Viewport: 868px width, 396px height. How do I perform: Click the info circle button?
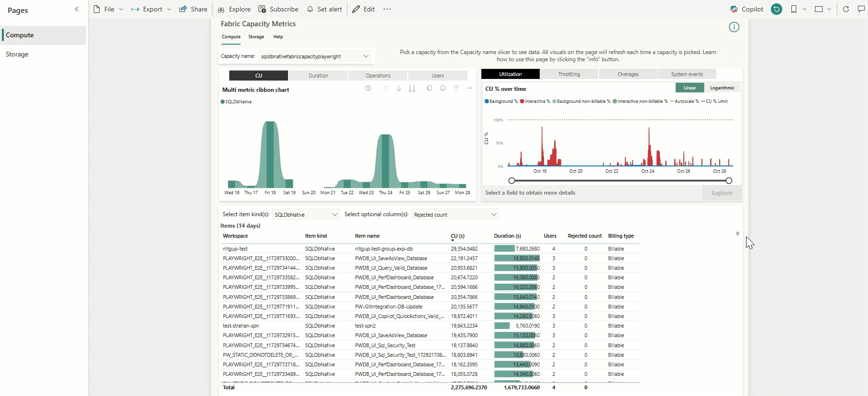pos(734,27)
